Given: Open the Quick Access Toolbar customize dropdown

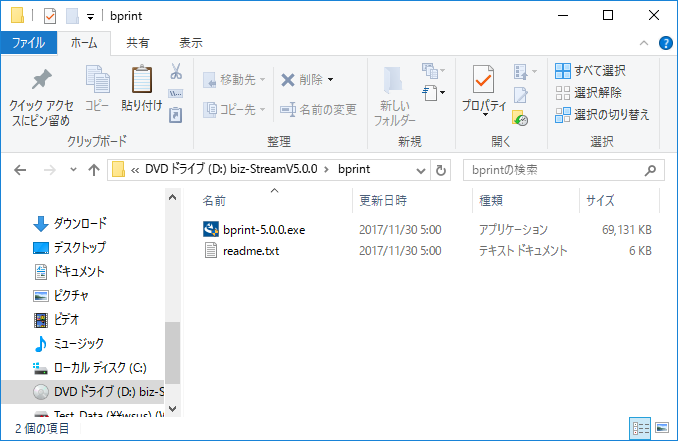Looking at the screenshot, I should [x=90, y=16].
